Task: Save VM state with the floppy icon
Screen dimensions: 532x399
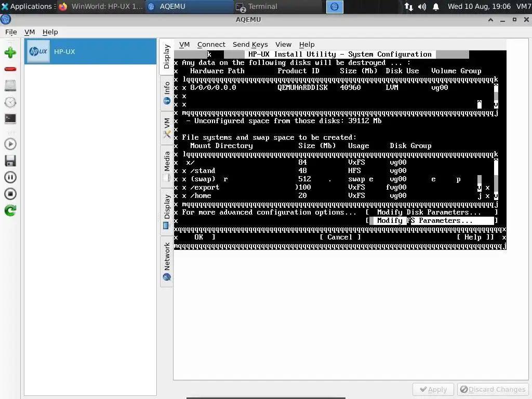Action: click(10, 161)
